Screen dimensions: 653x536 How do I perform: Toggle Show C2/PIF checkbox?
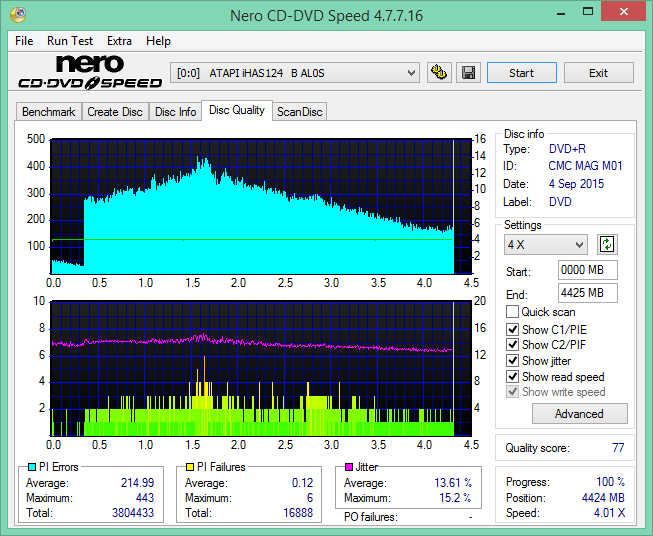[x=512, y=345]
